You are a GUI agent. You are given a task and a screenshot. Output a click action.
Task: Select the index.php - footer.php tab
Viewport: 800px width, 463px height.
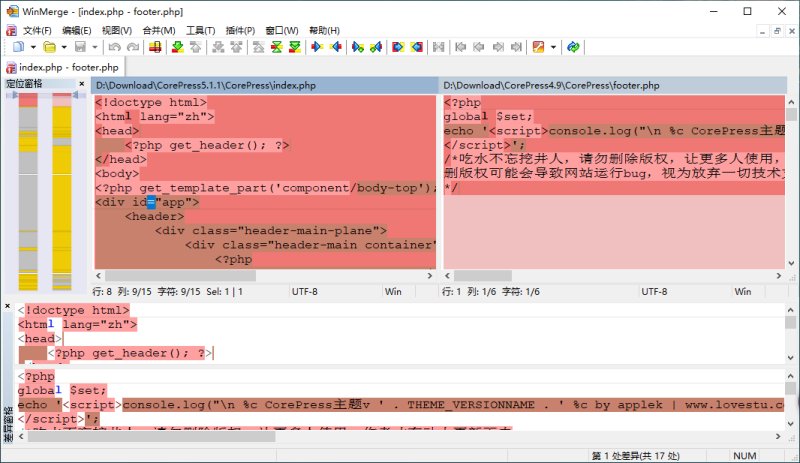coord(63,67)
